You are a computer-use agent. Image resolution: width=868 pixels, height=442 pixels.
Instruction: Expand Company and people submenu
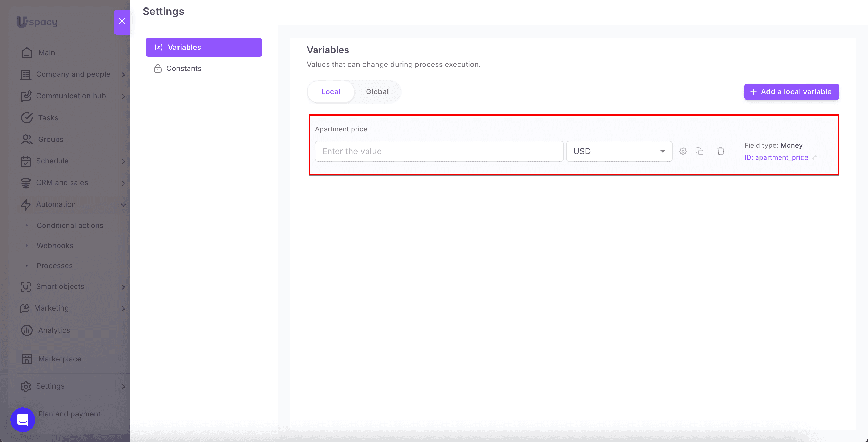pyautogui.click(x=123, y=75)
